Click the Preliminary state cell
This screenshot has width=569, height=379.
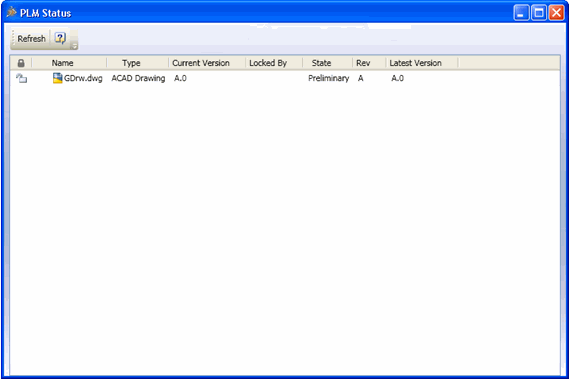[328, 78]
